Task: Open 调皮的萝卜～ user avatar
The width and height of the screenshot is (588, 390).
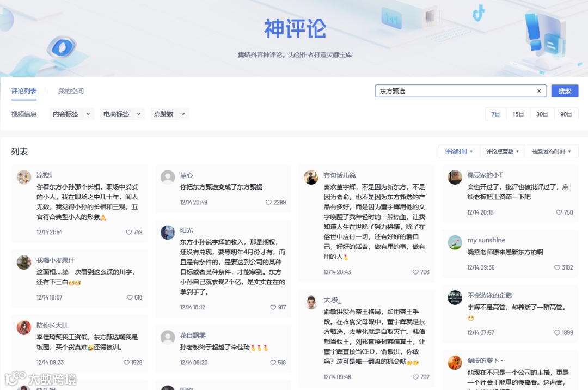Action: pyautogui.click(x=455, y=363)
